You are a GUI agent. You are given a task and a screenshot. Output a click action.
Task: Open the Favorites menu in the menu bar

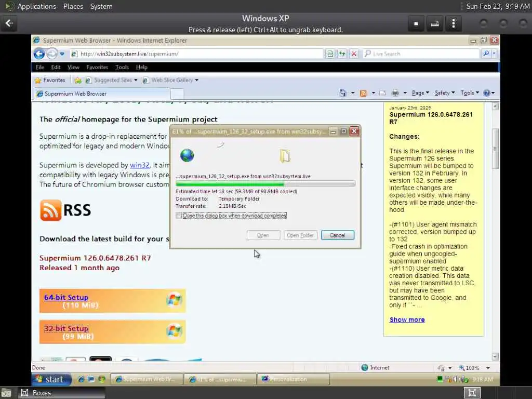pos(97,67)
